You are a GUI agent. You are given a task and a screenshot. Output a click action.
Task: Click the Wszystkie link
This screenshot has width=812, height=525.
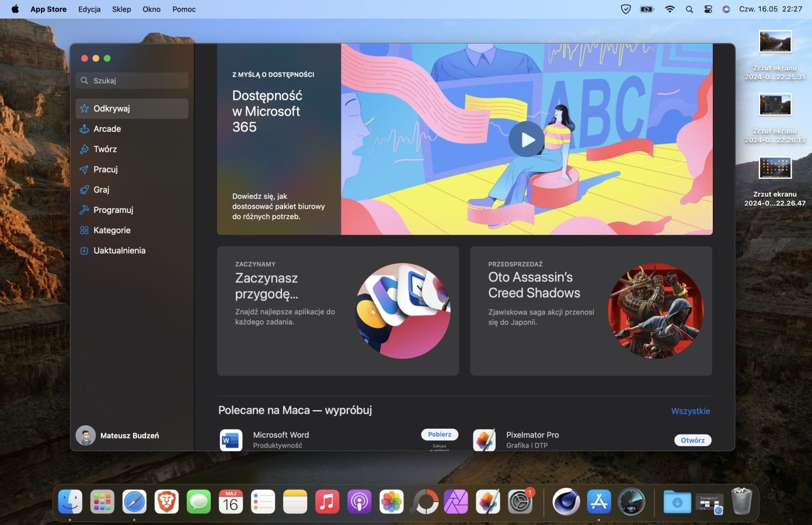[x=691, y=411]
